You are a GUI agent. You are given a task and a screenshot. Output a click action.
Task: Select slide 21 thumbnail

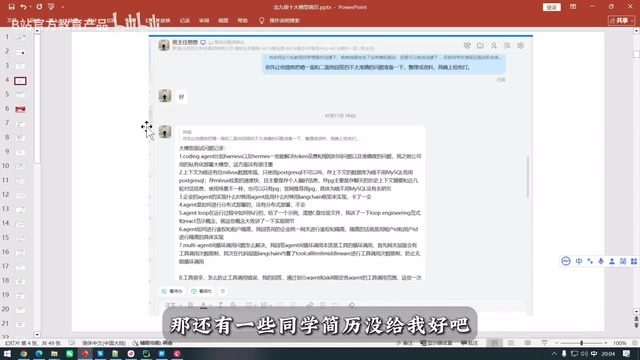pyautogui.click(x=20, y=324)
